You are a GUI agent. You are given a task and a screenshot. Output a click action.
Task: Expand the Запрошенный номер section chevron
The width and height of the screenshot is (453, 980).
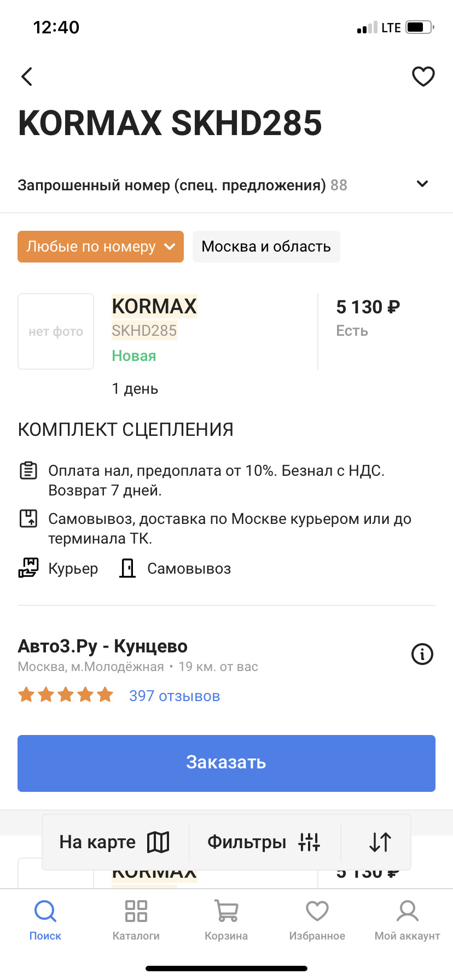pos(422,184)
